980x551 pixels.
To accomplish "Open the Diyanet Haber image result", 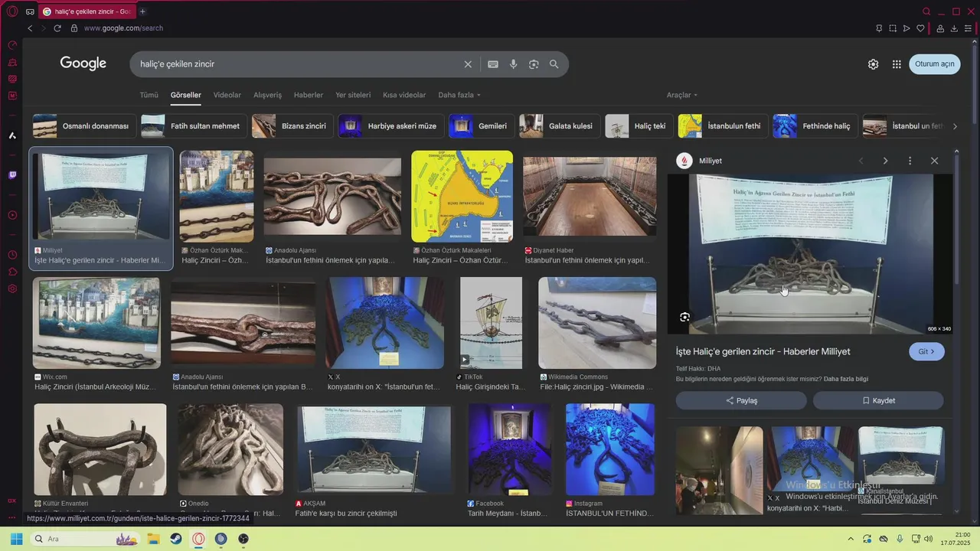I will 590,197.
